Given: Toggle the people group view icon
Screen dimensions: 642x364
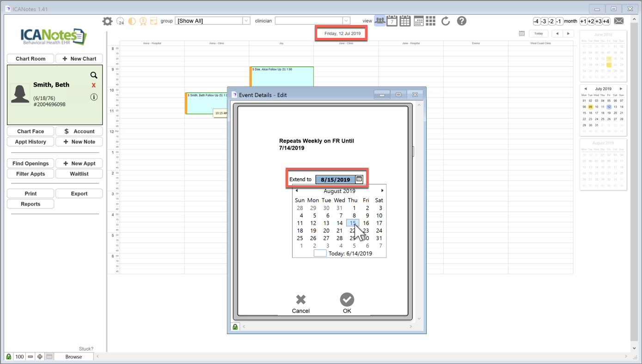Looking at the screenshot, I should pos(380,21).
